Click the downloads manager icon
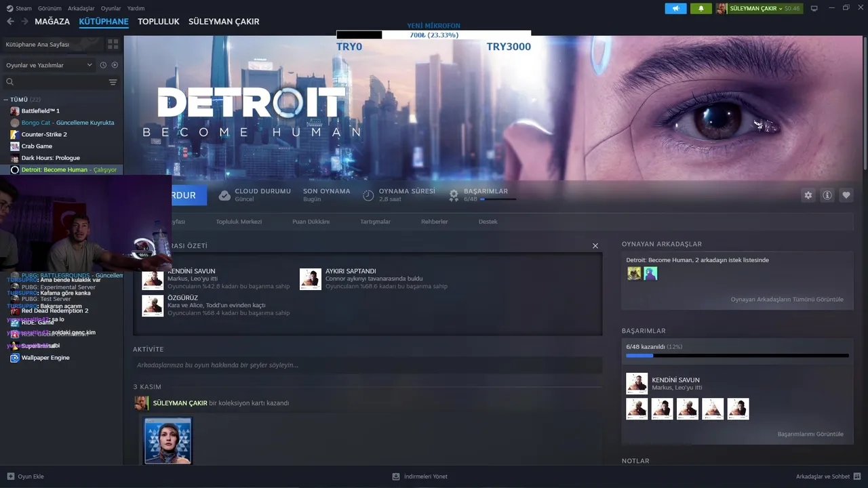This screenshot has height=488, width=868. [396, 476]
